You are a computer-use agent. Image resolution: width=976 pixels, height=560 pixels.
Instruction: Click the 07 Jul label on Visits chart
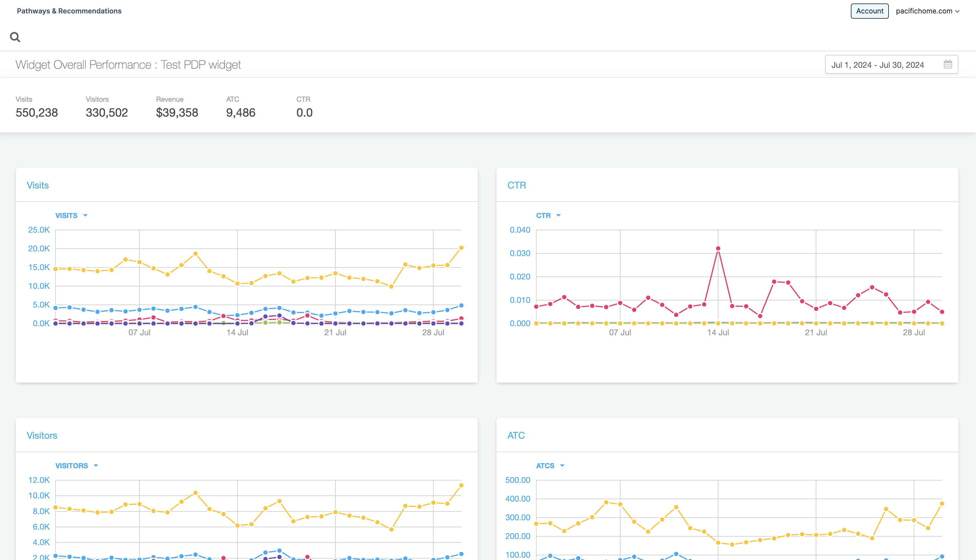(x=139, y=332)
